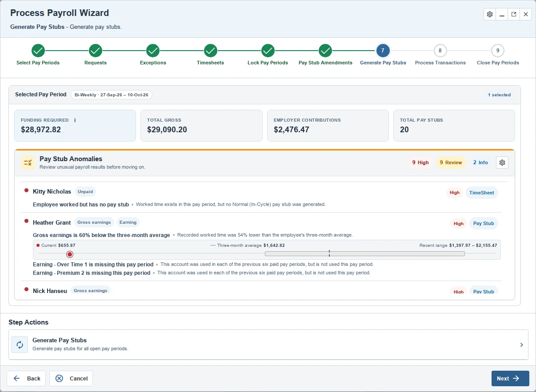Click the Unpaid tag on Kitty Nicholas
Viewport: 536px width, 392px height.
85,192
